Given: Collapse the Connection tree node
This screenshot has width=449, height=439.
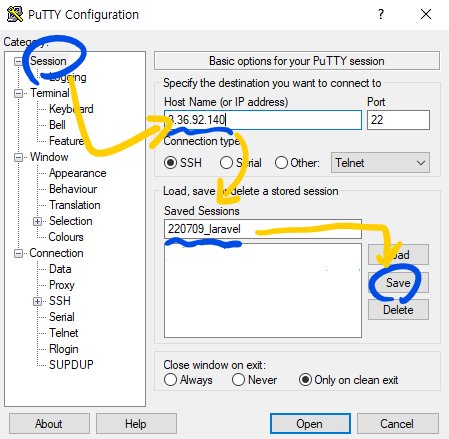Looking at the screenshot, I should 18,253.
